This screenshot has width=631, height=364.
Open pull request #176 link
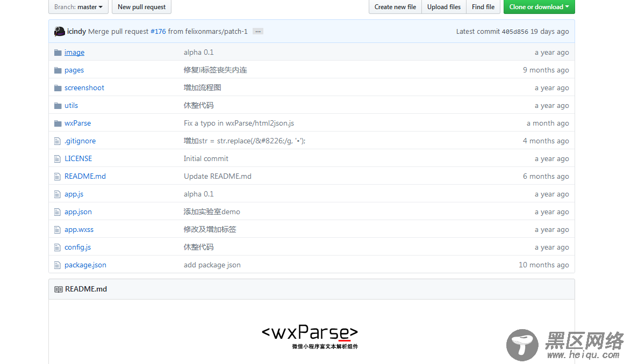[158, 31]
